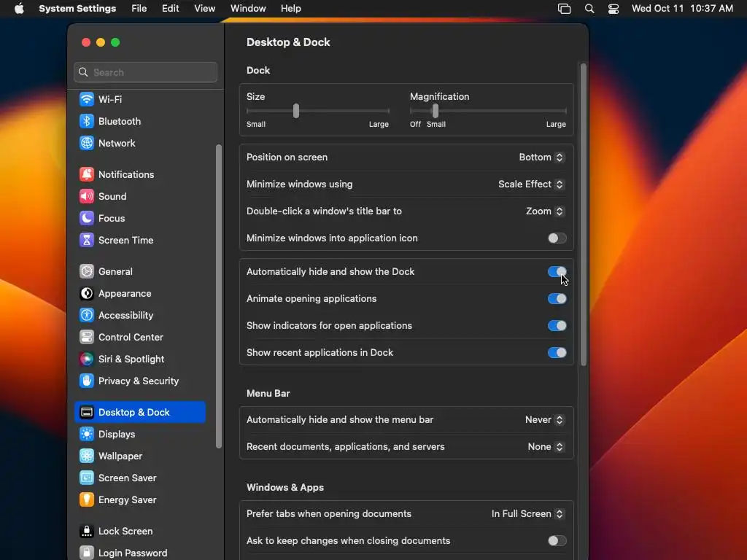This screenshot has height=560, width=747.
Task: Click the sidebar vertical scrollbar
Action: tap(219, 296)
